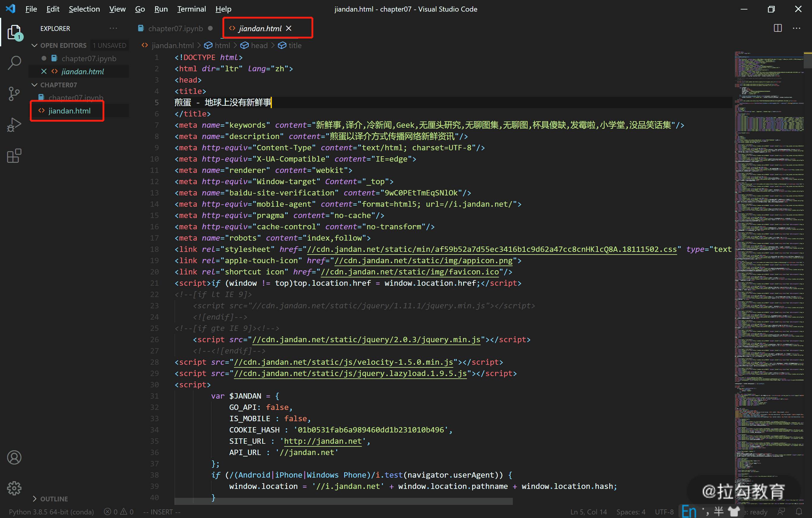Select chapter07.ipynb in CHAPTER07 folder
The width and height of the screenshot is (812, 518).
coord(76,97)
